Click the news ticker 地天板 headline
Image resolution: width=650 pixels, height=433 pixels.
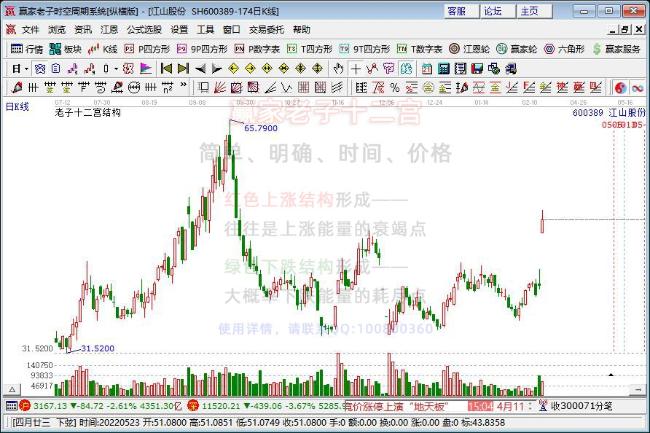click(396, 406)
